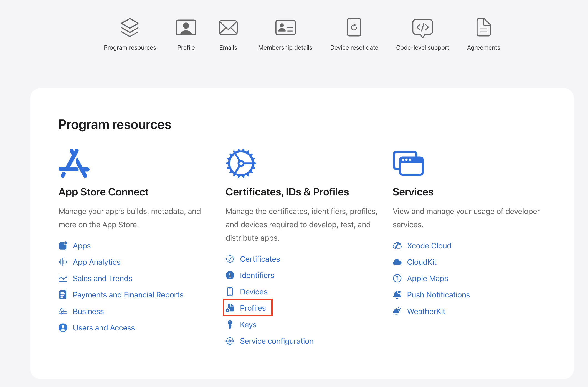Select the Push Notifications link
Screen dimensions: 588x387
click(x=438, y=295)
